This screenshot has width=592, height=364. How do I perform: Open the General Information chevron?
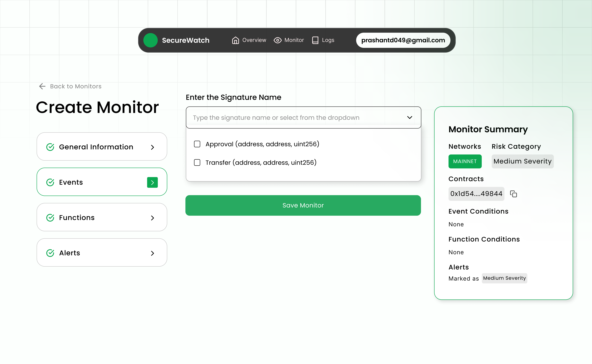click(x=152, y=147)
